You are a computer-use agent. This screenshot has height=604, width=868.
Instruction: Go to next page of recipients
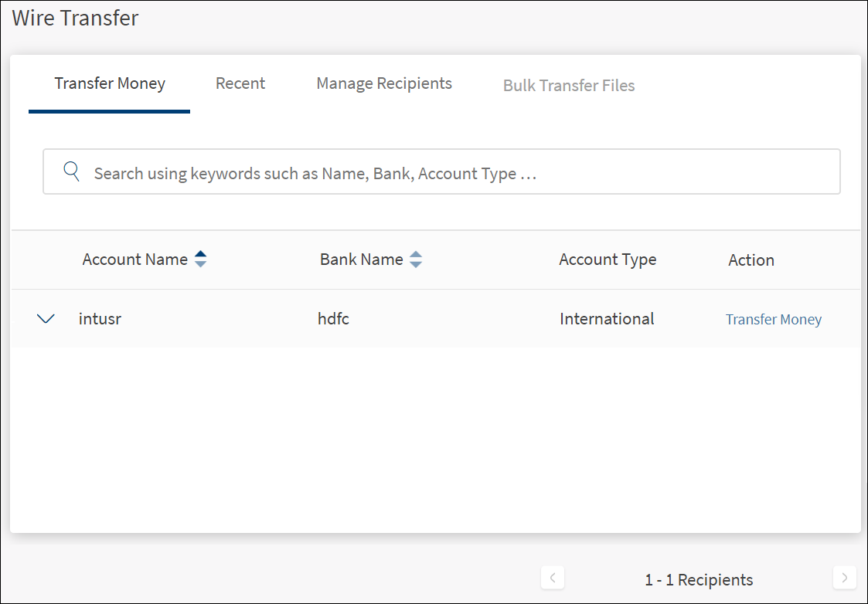[x=844, y=578]
